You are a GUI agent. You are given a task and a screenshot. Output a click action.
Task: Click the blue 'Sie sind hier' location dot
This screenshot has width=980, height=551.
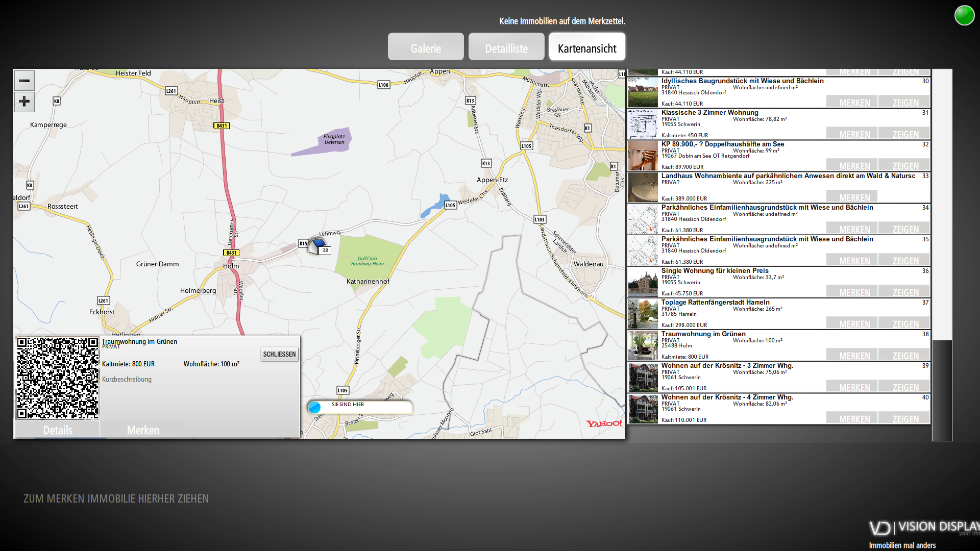pos(314,407)
